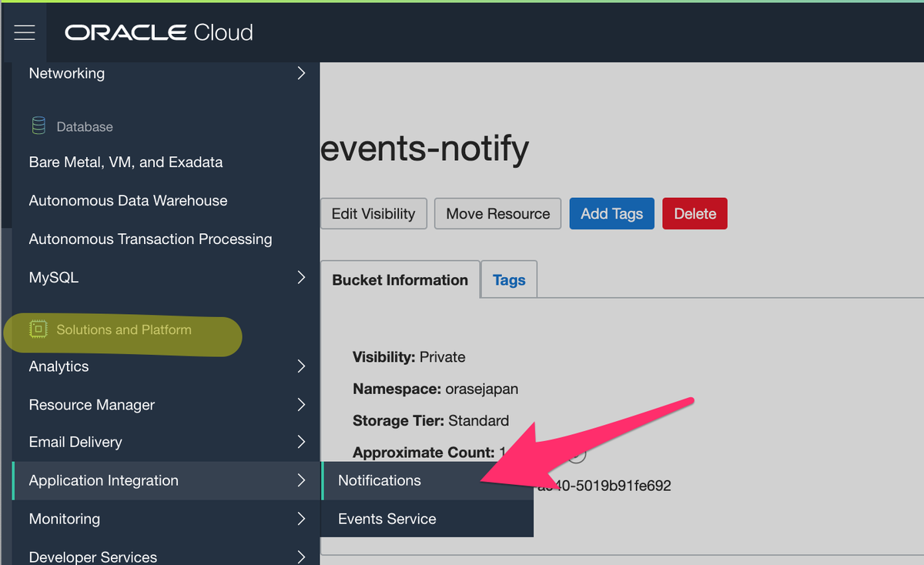Expand the Monitoring submenu chevron
The width and height of the screenshot is (924, 565).
[301, 519]
